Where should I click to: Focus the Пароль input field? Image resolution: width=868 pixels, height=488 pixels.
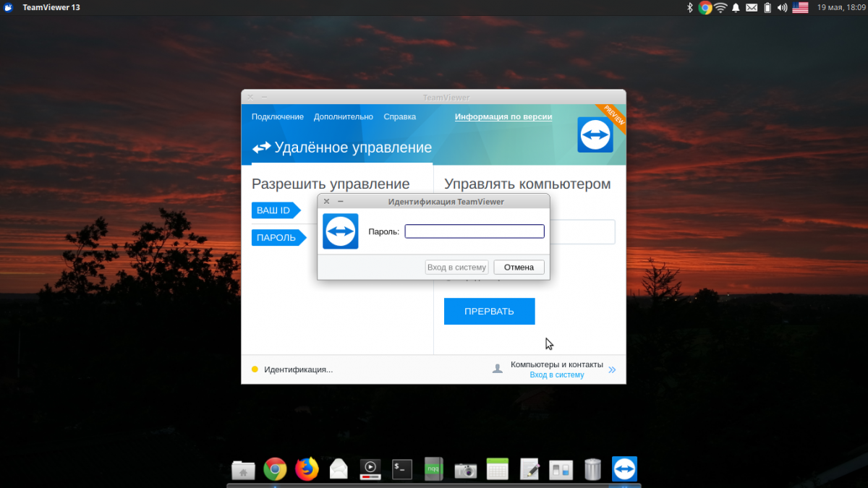pos(474,231)
